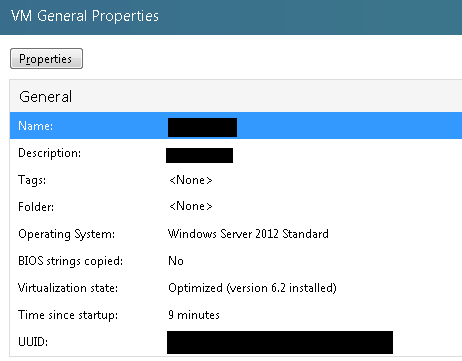Select the highlighted Name row

tap(236, 126)
